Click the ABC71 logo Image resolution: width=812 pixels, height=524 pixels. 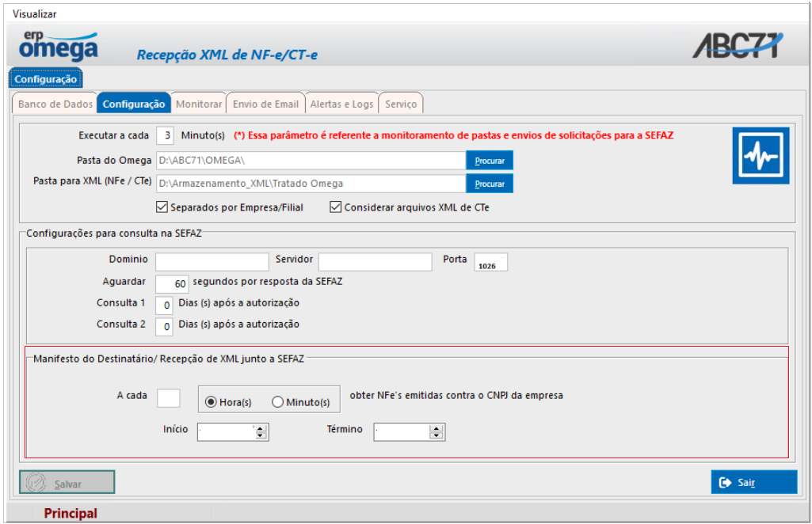(737, 46)
